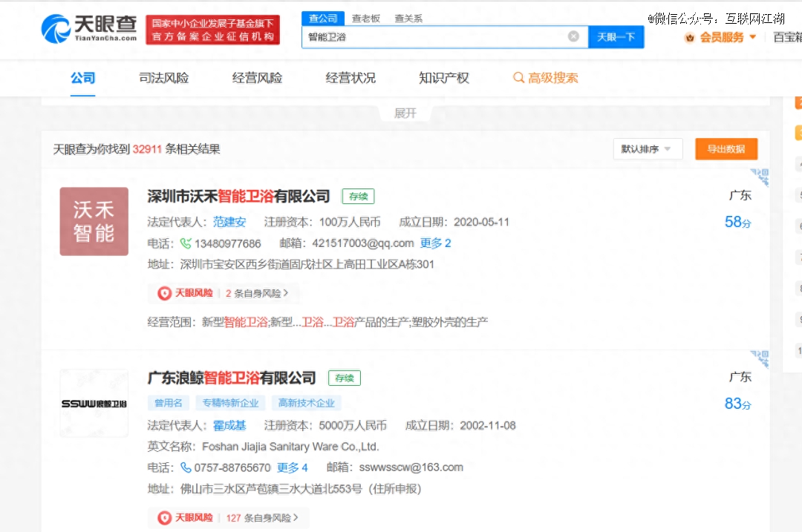Screen dimensions: 802x532
Task: Select English name Foshan Jiajia Sanitary Ware
Action: [x=290, y=446]
